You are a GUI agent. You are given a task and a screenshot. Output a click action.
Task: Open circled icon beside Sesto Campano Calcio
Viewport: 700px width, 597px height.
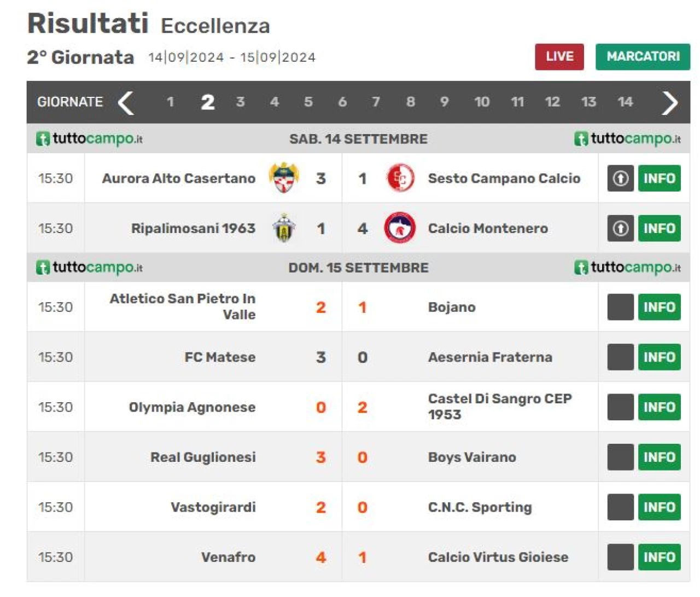(x=620, y=178)
